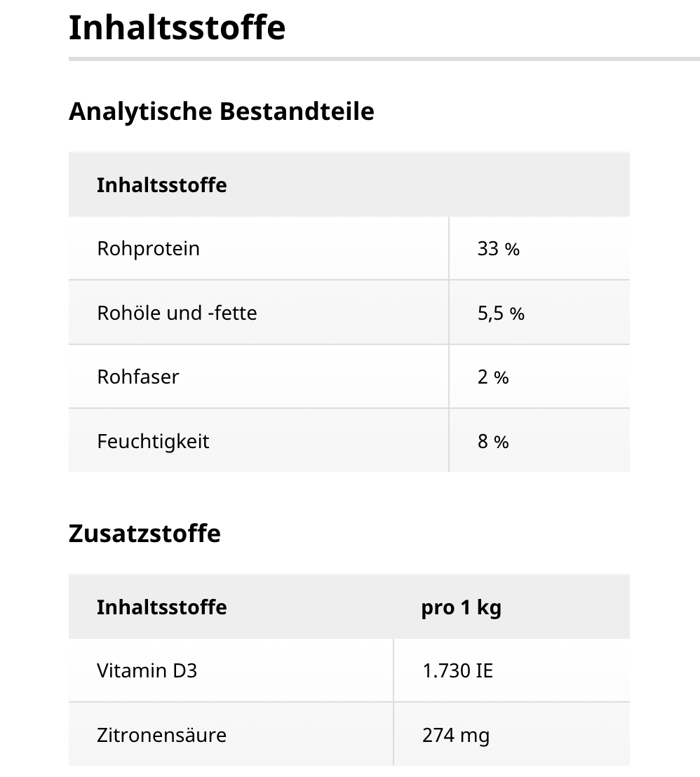This screenshot has width=700, height=777.
Task: Click the 274 mg value
Action: 455,736
